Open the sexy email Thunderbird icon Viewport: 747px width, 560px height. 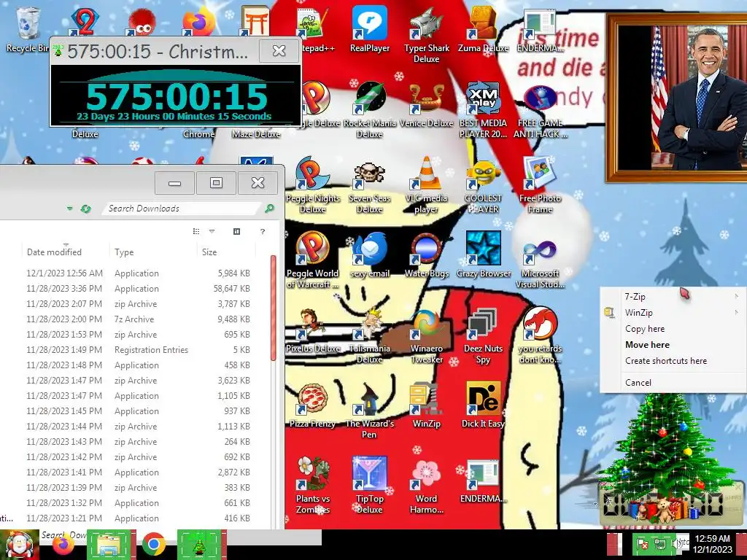coord(370,254)
